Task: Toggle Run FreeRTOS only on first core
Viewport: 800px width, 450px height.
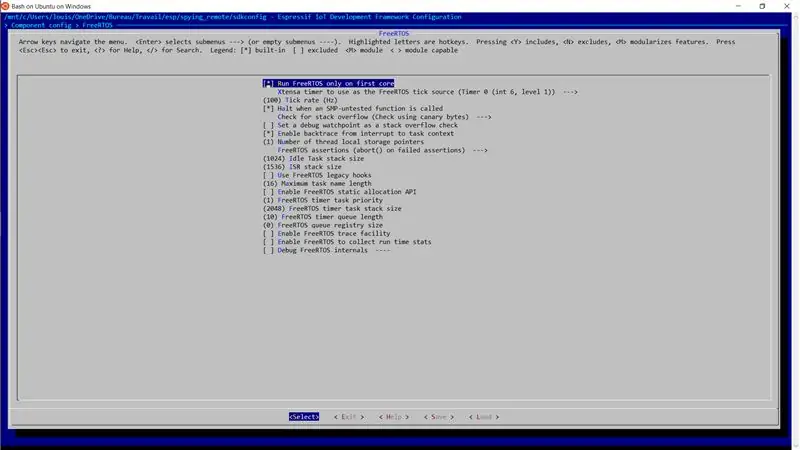Action: coord(329,83)
